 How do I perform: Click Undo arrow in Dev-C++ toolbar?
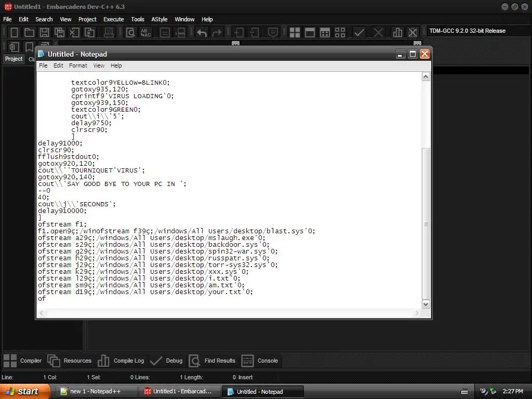pyautogui.click(x=202, y=33)
